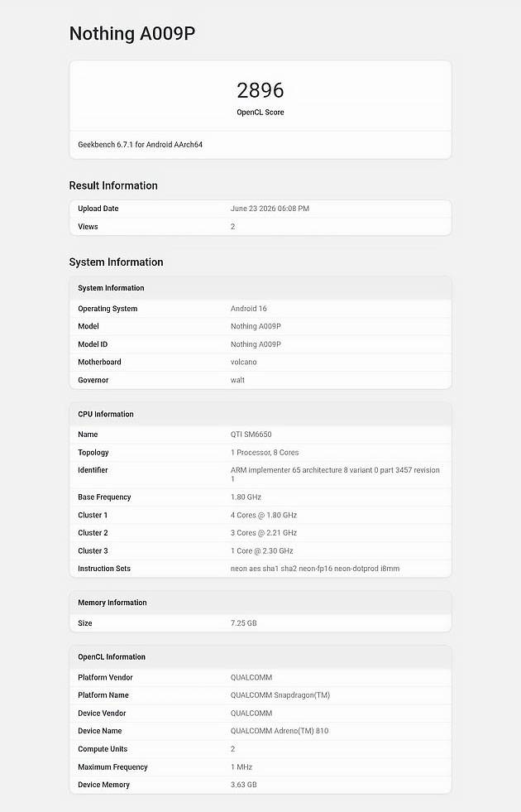
Task: Select the Android 16 operating system value
Action: [248, 309]
